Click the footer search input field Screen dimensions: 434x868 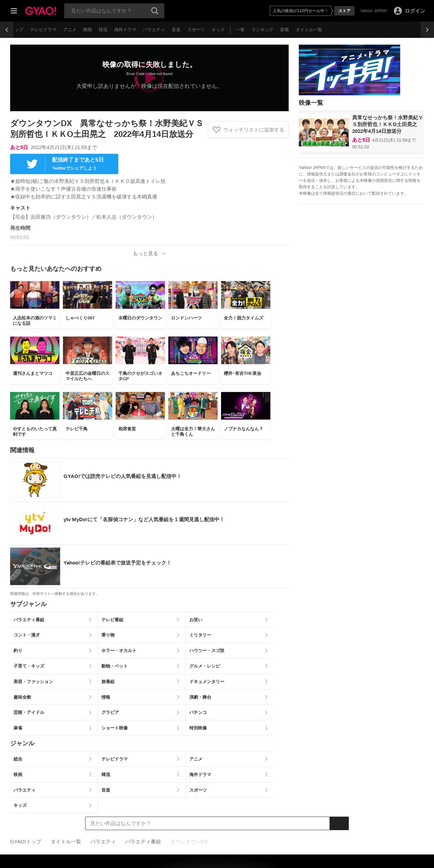tap(207, 823)
